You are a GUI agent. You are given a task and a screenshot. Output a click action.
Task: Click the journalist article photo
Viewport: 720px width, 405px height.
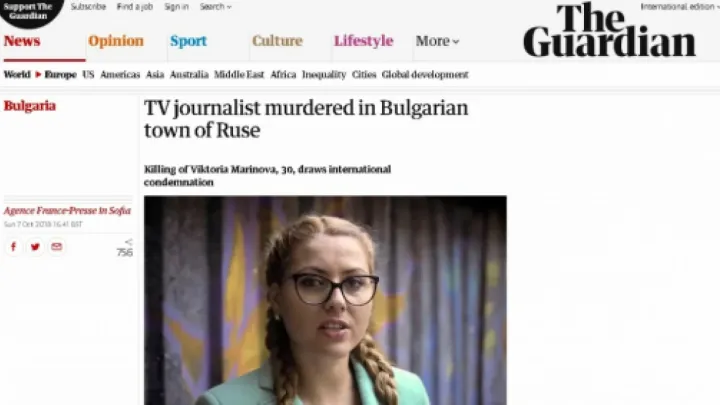pyautogui.click(x=325, y=300)
